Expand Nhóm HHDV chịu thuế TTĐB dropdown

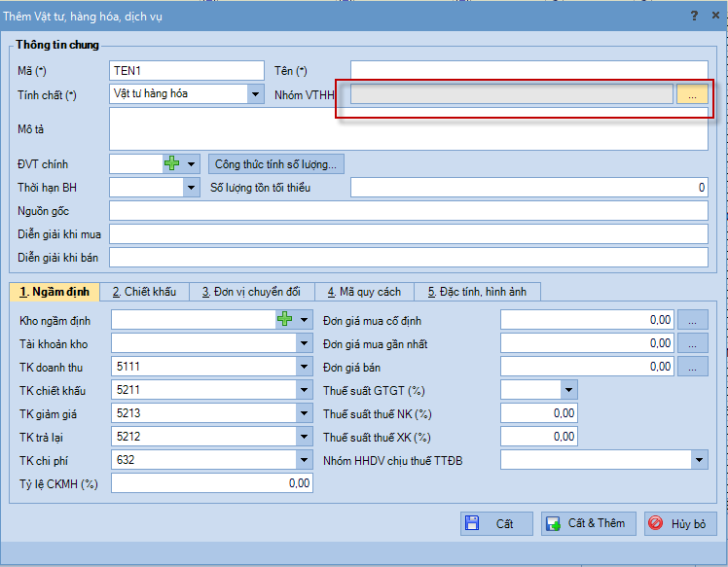pyautogui.click(x=699, y=460)
